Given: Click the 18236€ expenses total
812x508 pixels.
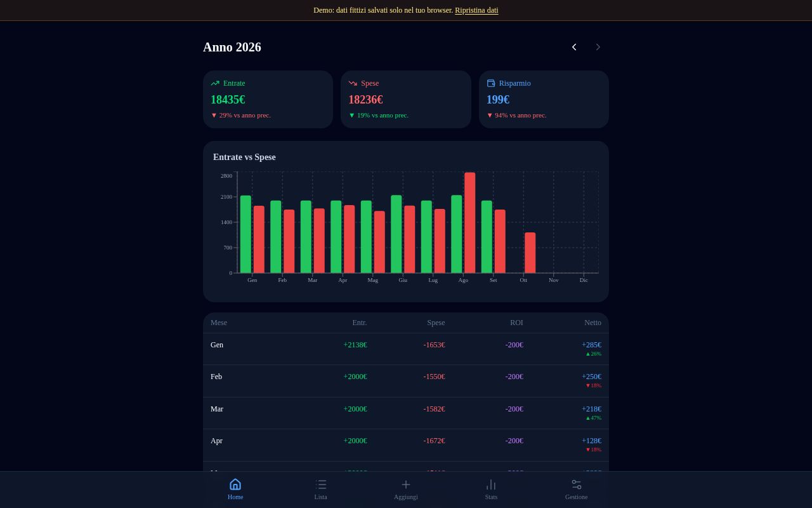Looking at the screenshot, I should [x=365, y=100].
